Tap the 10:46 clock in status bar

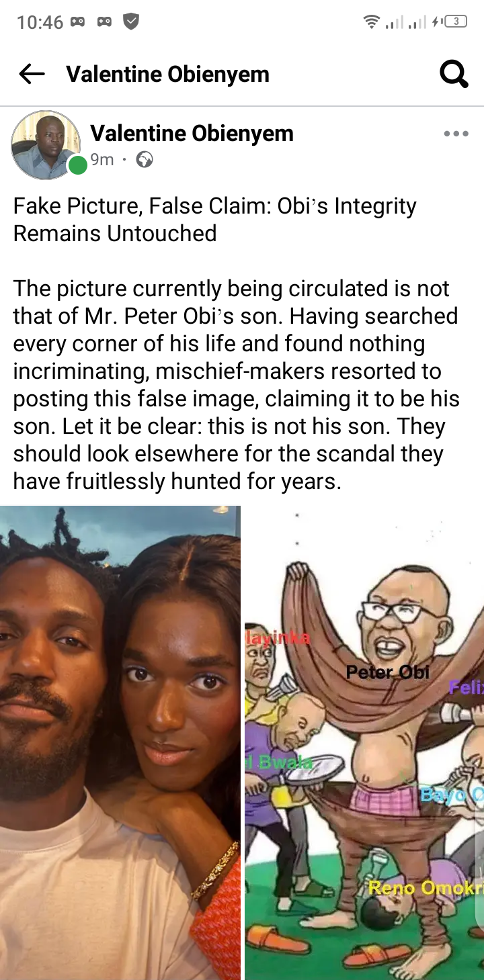pyautogui.click(x=40, y=22)
